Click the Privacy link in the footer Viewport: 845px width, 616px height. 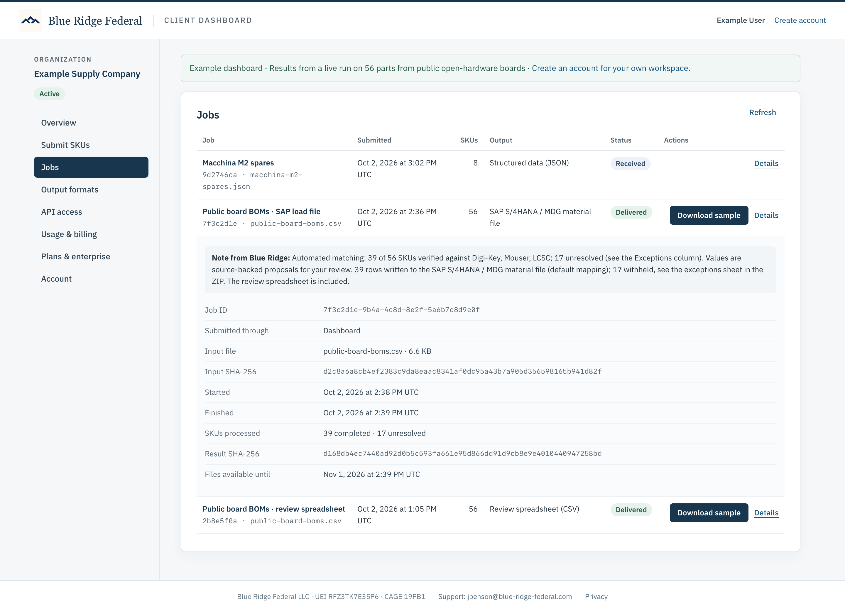[596, 597]
